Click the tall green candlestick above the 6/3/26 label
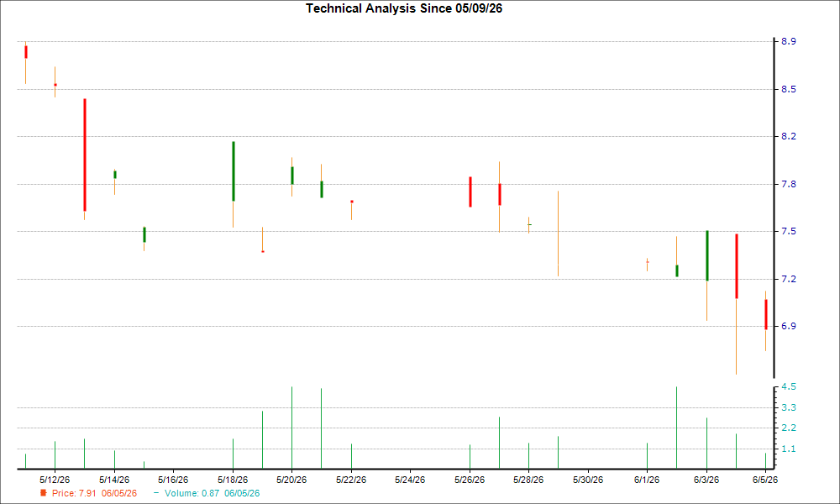The image size is (840, 504). pos(707,255)
